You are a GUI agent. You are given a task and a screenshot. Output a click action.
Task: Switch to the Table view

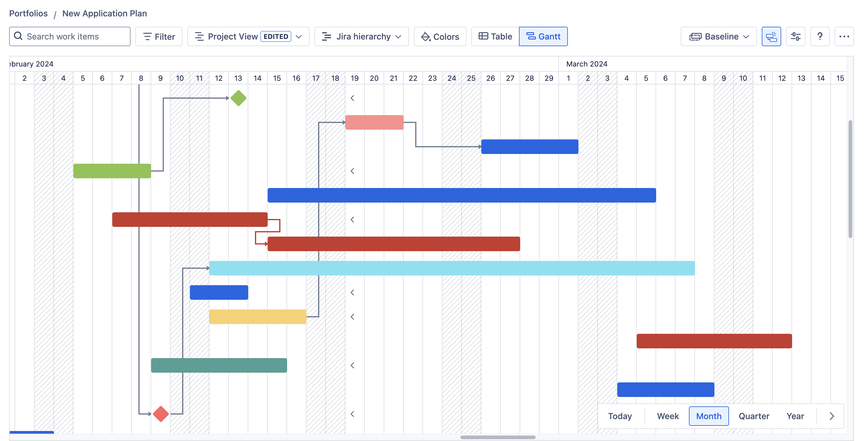click(x=495, y=36)
